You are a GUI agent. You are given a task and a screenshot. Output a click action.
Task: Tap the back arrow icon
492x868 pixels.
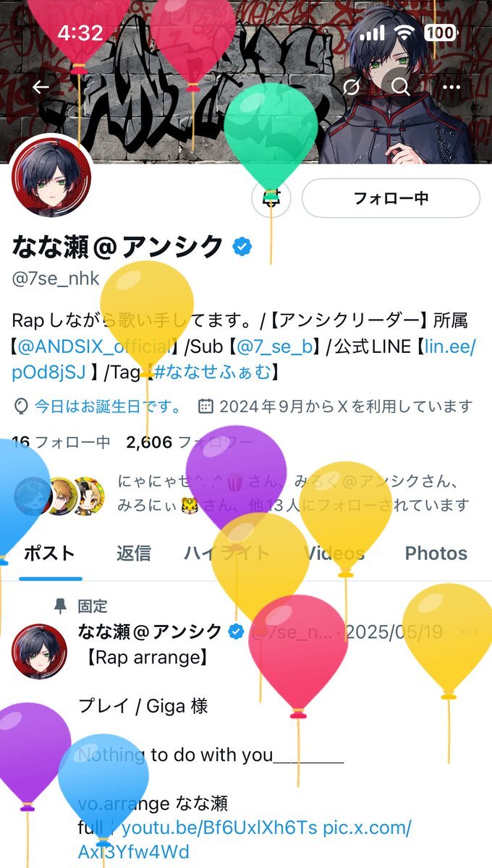tap(41, 88)
